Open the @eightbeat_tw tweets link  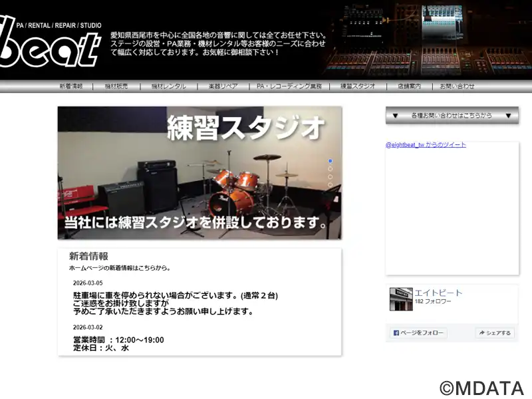tap(426, 145)
